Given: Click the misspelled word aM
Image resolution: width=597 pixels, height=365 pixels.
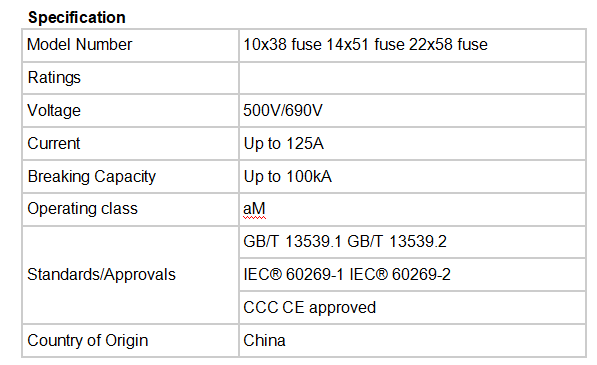Looking at the screenshot, I should tap(254, 209).
